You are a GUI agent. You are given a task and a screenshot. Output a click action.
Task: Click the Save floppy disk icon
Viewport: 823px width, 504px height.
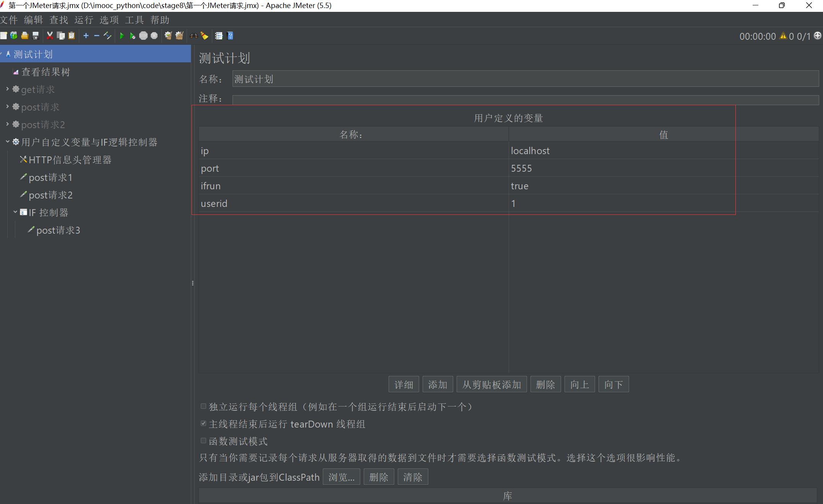36,36
